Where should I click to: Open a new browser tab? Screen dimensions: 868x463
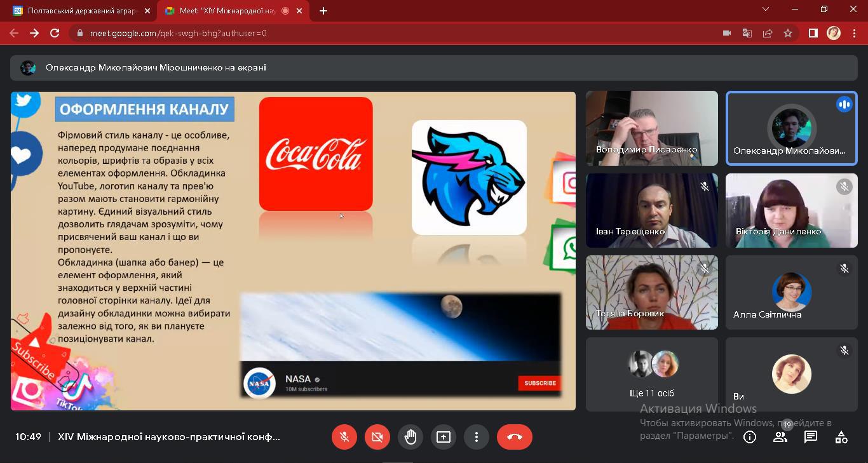pos(323,11)
